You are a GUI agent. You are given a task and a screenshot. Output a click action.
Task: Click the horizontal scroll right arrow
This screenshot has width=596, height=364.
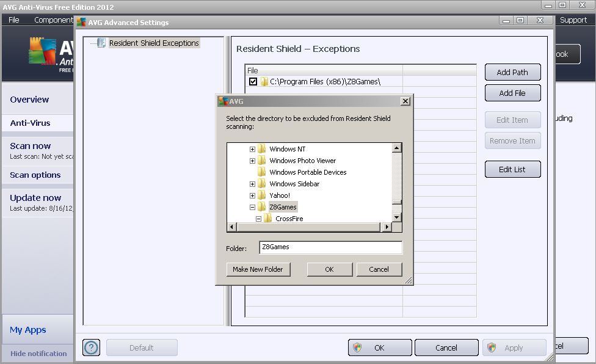coord(387,227)
